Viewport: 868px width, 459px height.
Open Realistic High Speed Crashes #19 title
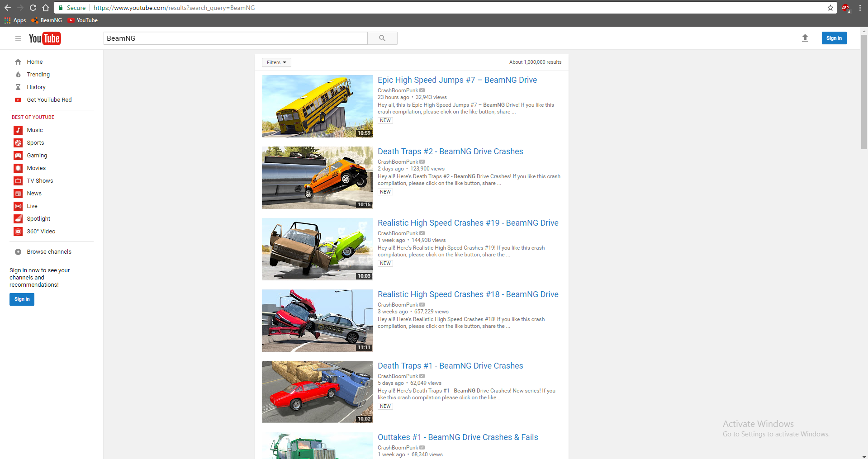tap(468, 223)
